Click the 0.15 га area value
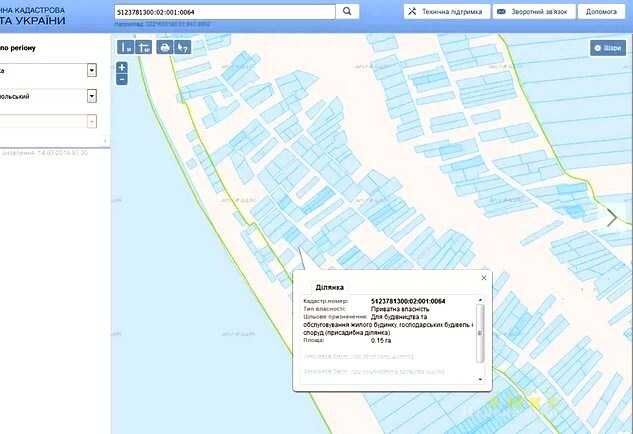633x434 pixels. click(x=381, y=340)
